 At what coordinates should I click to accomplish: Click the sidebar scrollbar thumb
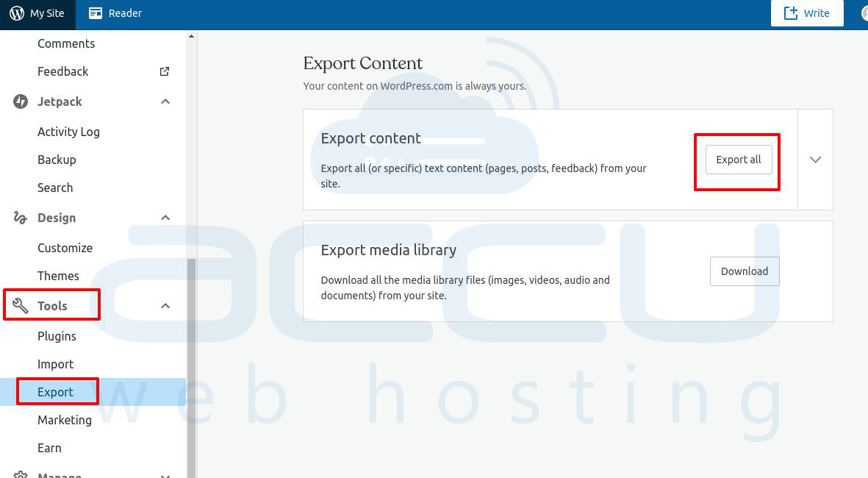click(x=192, y=368)
